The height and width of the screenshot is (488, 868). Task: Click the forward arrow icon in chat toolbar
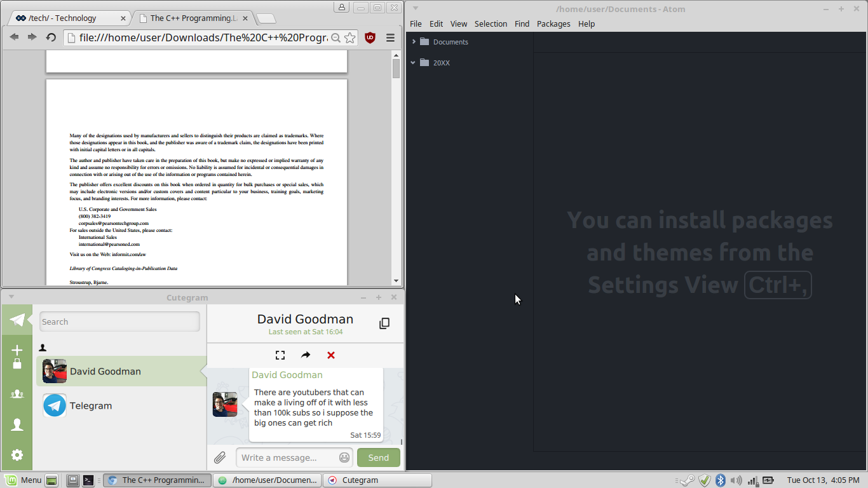(306, 355)
